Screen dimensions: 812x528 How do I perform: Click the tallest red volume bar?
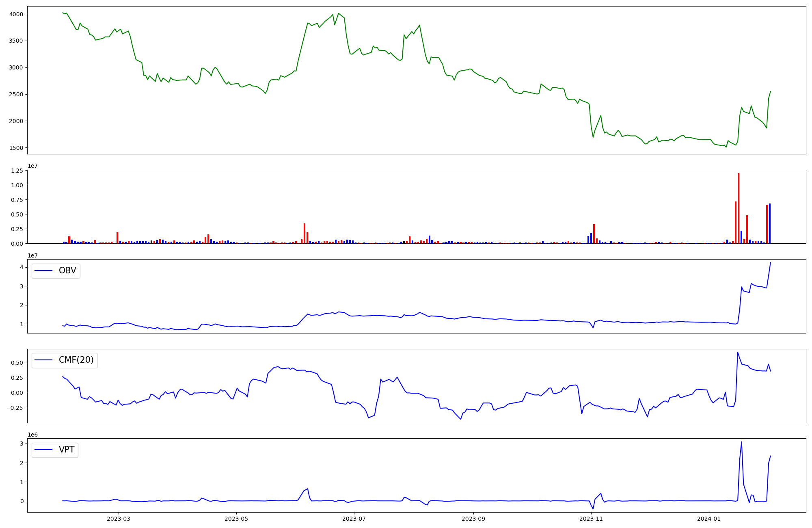tap(739, 208)
